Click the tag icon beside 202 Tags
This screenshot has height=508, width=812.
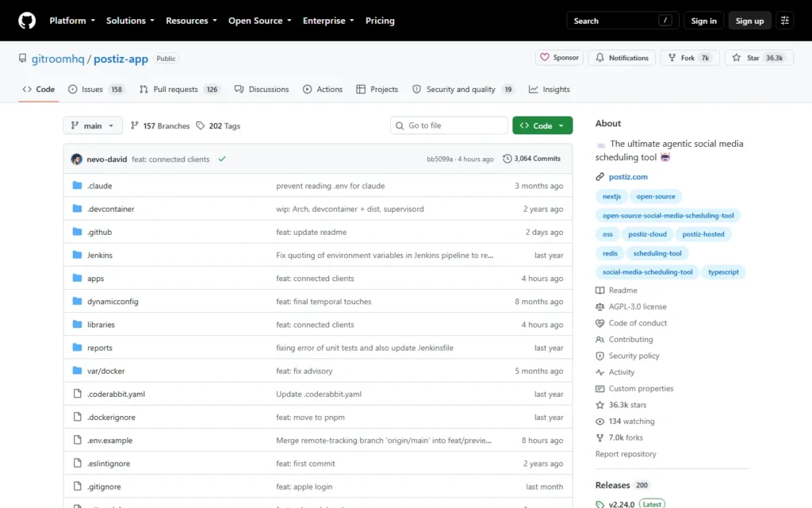click(201, 126)
